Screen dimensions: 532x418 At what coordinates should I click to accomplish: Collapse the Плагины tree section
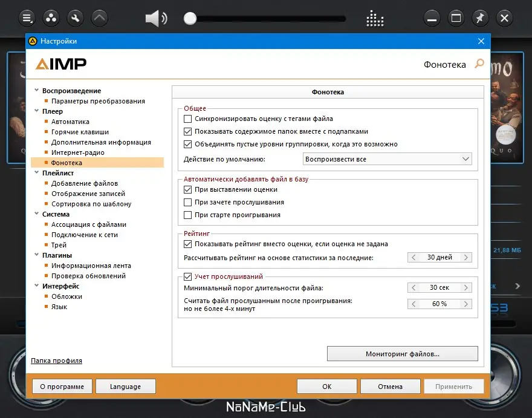(x=36, y=255)
